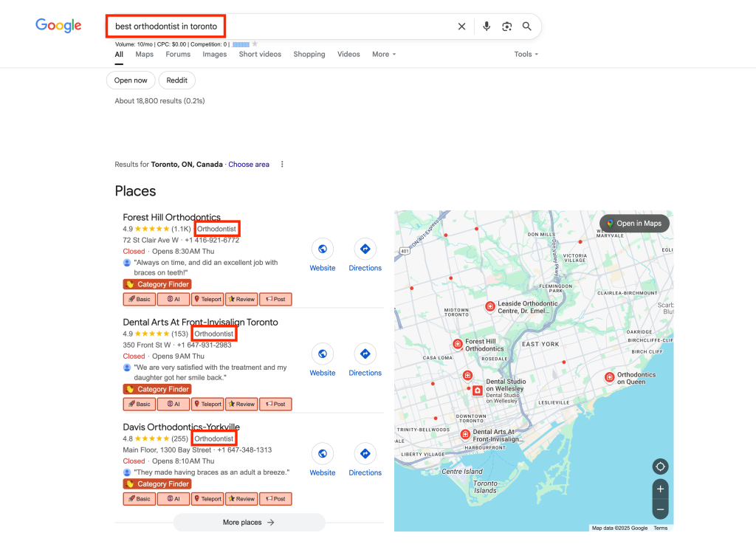
Task: Click Orthodontics on Queen map pin
Action: click(609, 376)
